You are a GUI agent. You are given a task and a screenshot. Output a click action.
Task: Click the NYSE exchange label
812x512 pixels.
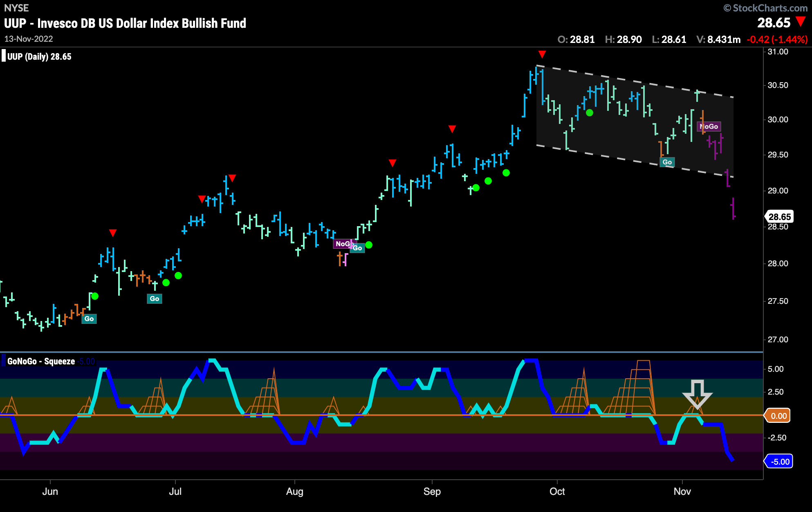point(16,8)
